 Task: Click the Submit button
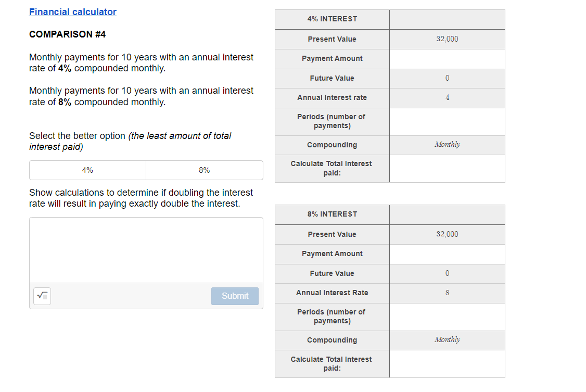235,296
